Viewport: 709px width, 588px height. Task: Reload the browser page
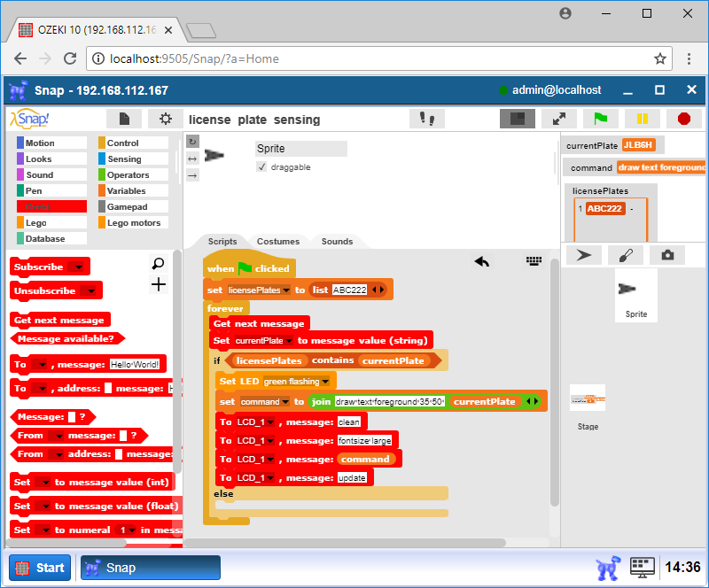[70, 58]
